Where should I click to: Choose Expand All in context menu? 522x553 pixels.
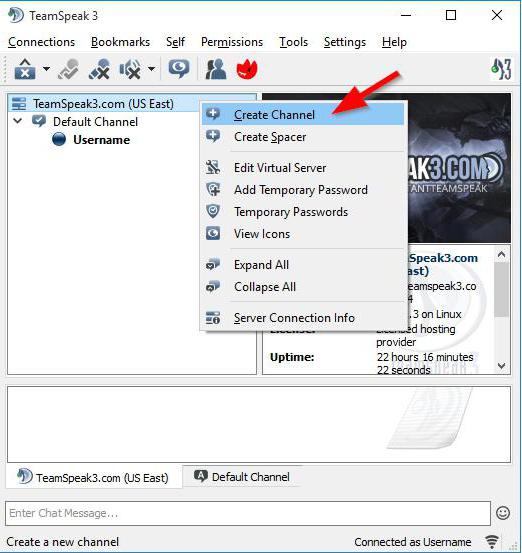(x=303, y=265)
